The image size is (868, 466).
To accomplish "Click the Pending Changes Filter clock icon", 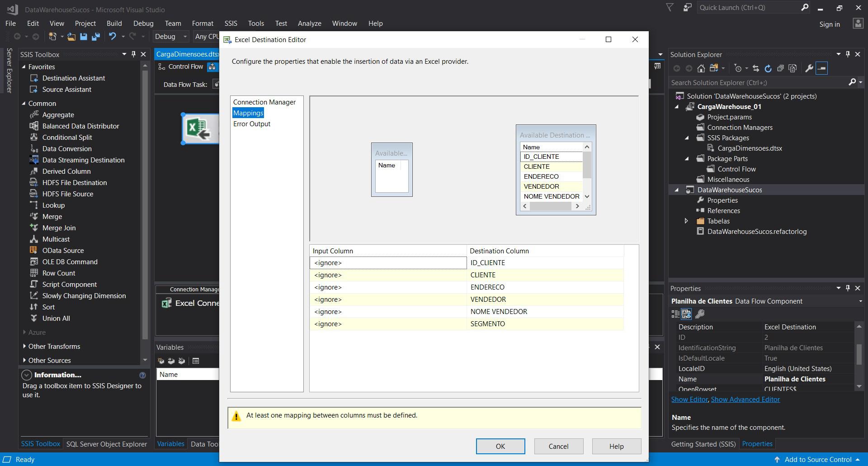I will point(738,68).
